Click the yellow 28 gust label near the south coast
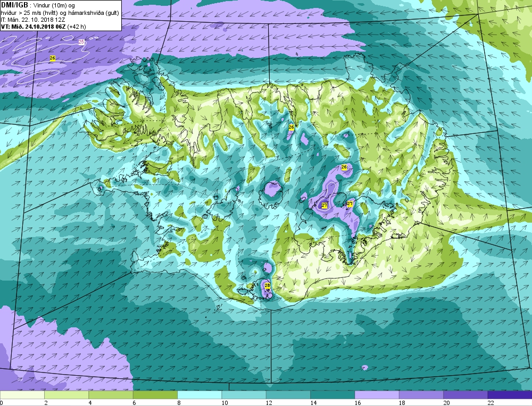The width and height of the screenshot is (532, 406). 268,285
